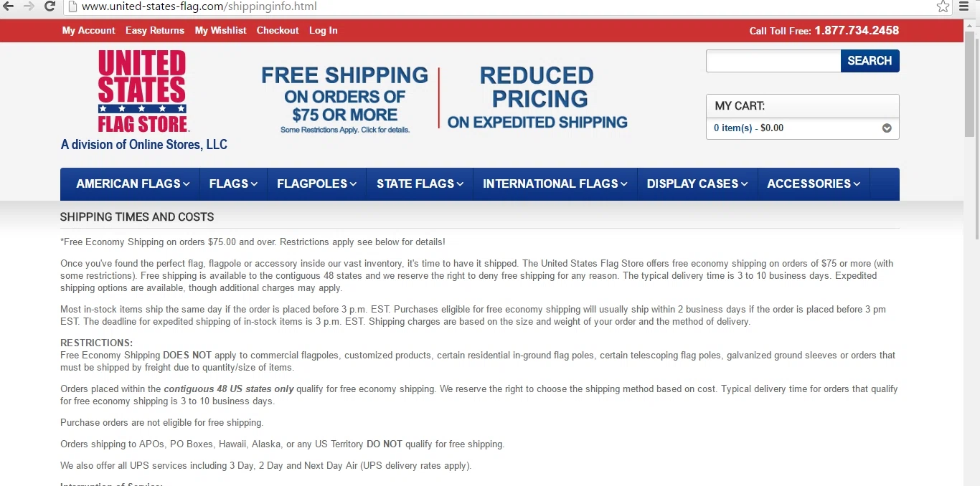Expand the Flagpoles dropdown menu
The image size is (980, 486).
[316, 184]
